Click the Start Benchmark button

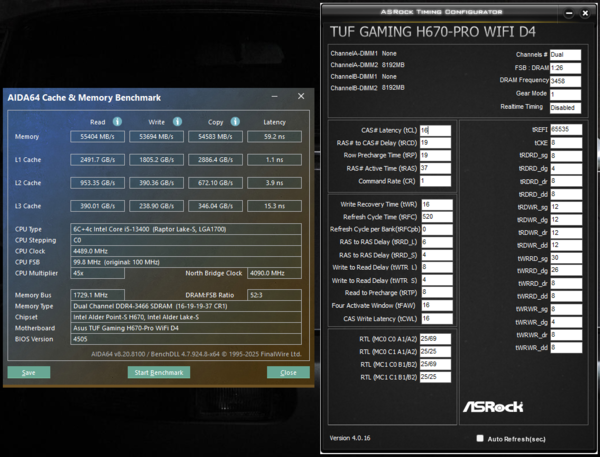pyautogui.click(x=159, y=372)
